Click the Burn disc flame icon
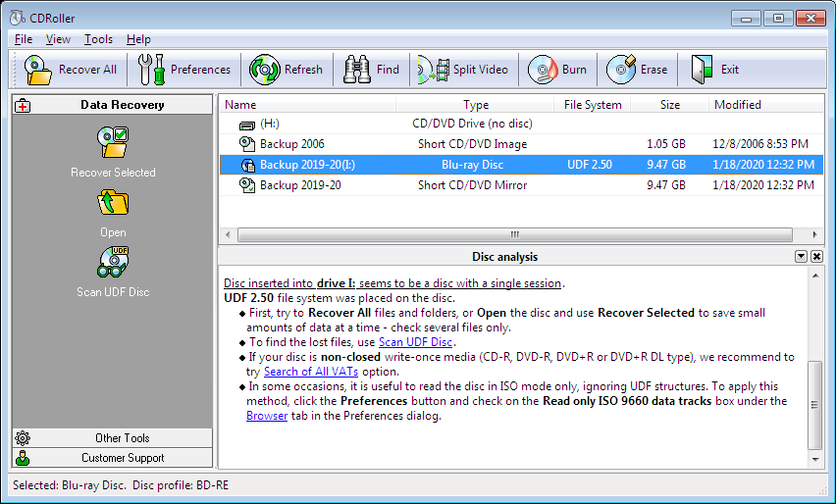 pos(543,70)
